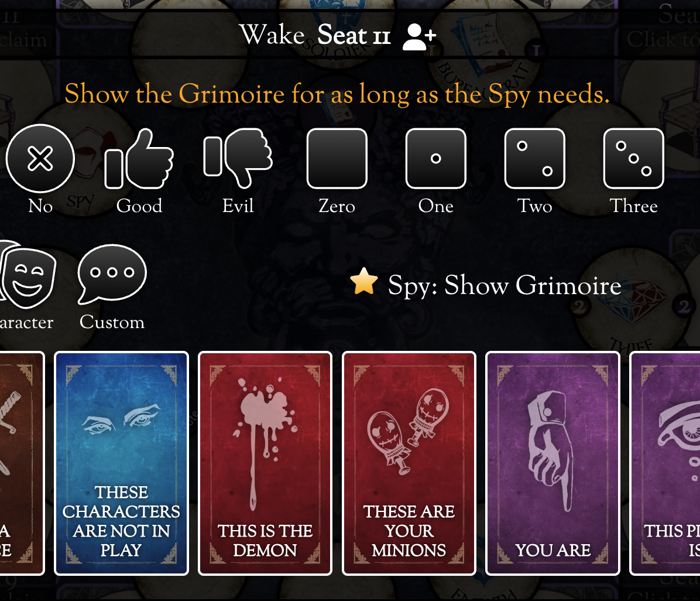Pick the Zero dice face

(x=337, y=159)
